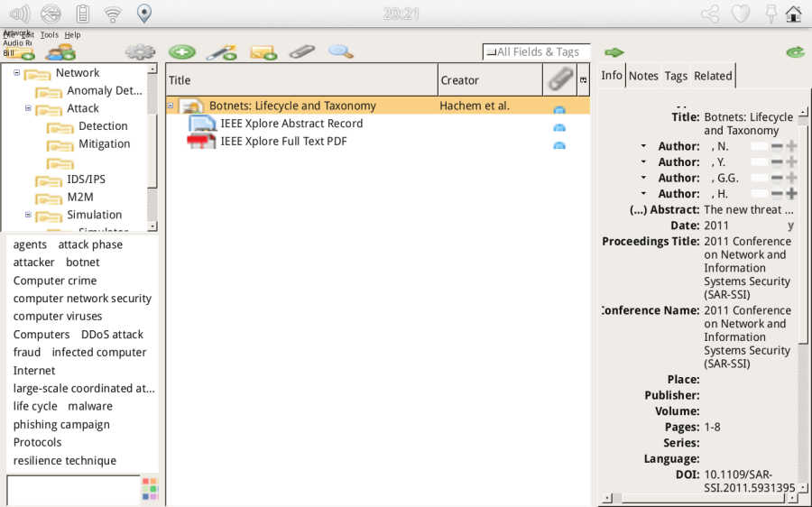The height and width of the screenshot is (507, 812).
Task: Collapse the Botnets item row
Action: (x=171, y=106)
